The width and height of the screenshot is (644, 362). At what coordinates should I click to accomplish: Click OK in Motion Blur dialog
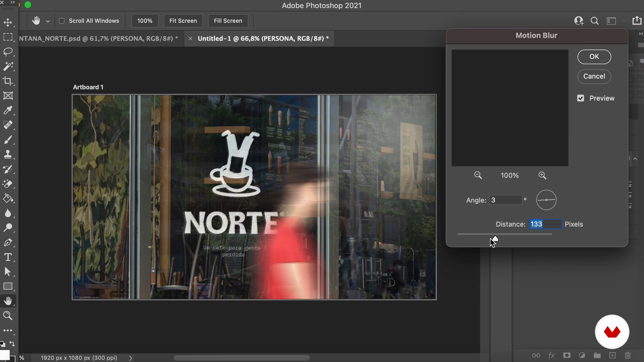click(x=594, y=57)
